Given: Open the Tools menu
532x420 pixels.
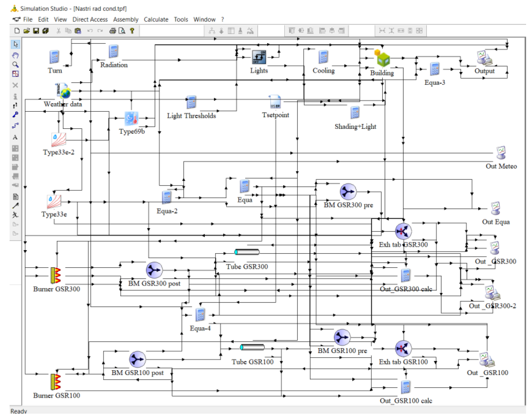Looking at the screenshot, I should (181, 19).
